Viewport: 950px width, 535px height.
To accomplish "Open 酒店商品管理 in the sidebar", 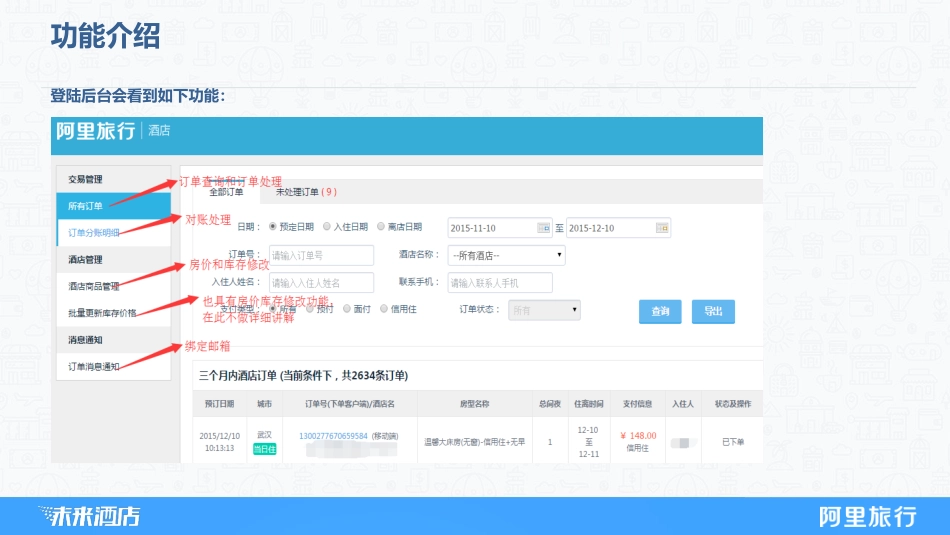I will 93,286.
